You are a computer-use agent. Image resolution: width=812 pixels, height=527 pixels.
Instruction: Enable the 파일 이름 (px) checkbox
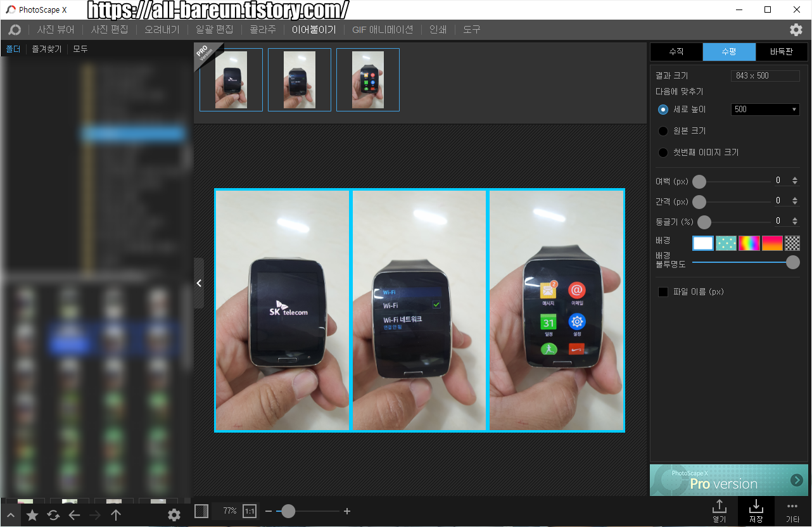pos(663,292)
